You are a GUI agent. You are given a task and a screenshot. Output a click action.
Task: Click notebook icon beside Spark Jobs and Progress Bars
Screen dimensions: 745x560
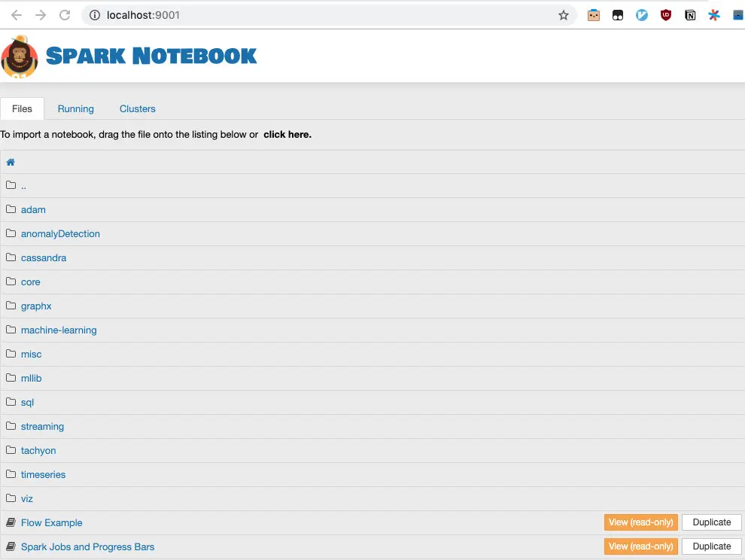pyautogui.click(x=11, y=546)
